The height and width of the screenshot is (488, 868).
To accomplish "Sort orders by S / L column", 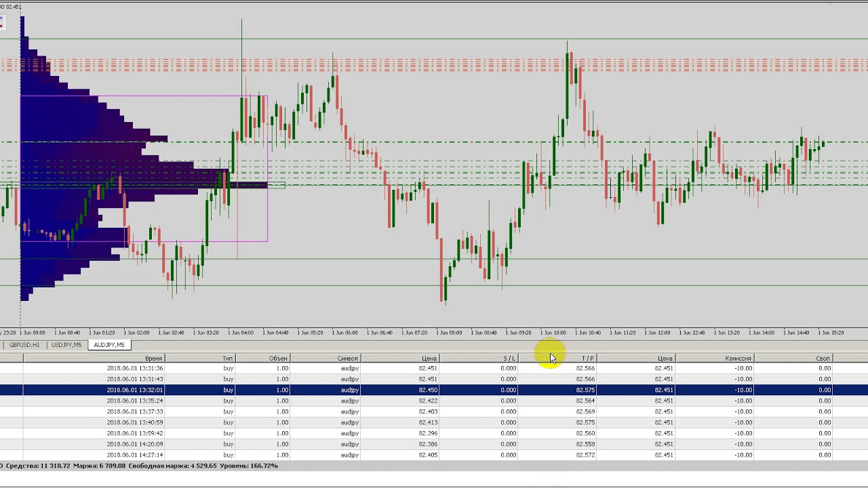I will point(509,358).
